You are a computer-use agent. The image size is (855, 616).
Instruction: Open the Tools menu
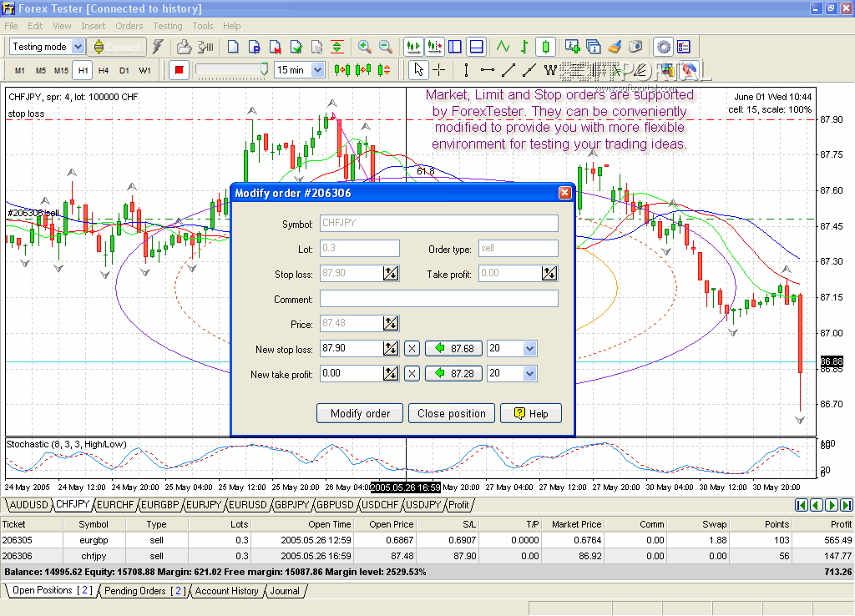tap(202, 26)
